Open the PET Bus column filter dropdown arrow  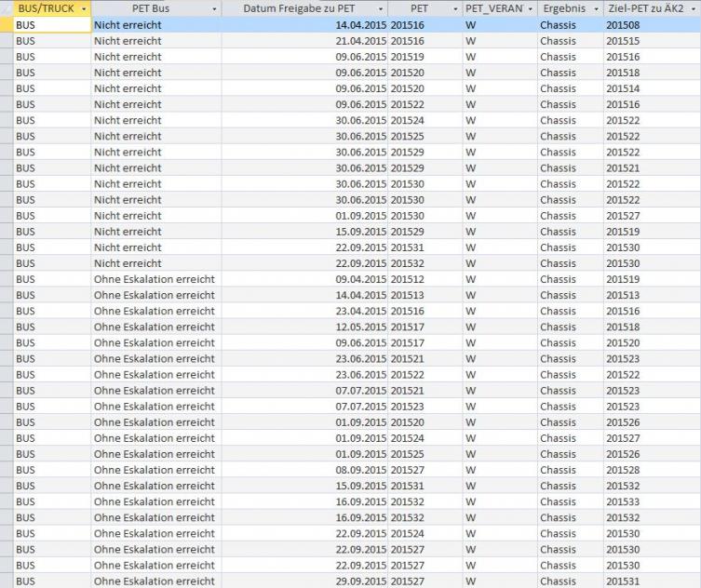[x=214, y=9]
